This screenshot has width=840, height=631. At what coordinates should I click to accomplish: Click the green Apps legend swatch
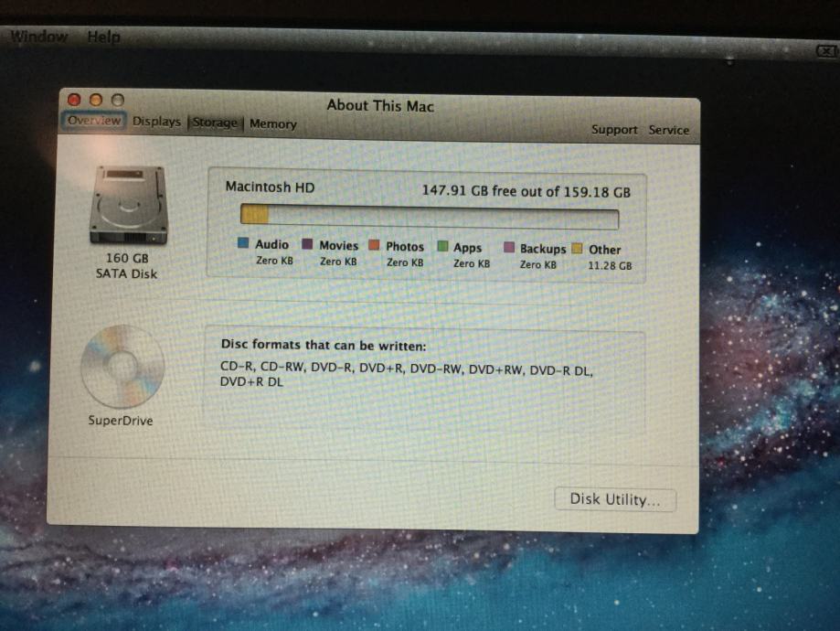pos(442,246)
